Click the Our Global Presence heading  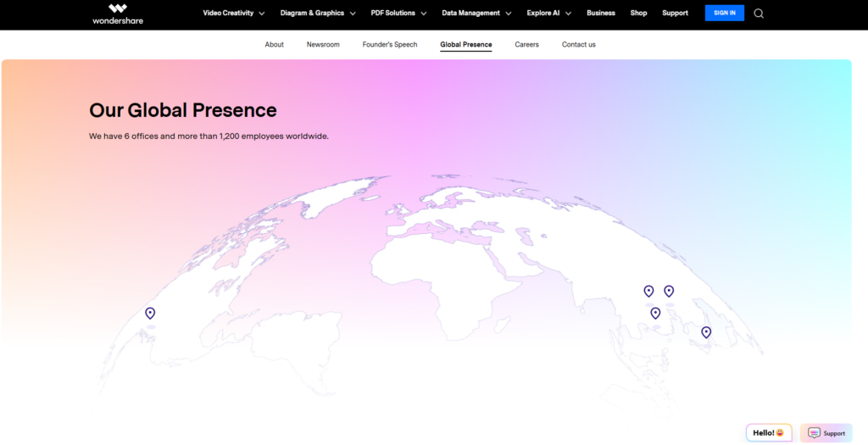pos(183,110)
